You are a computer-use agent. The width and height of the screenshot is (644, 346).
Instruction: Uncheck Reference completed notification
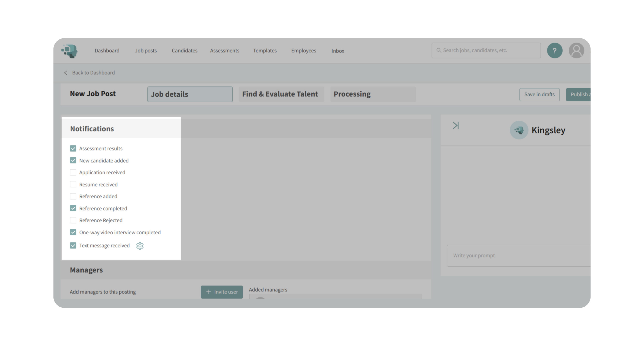[73, 208]
